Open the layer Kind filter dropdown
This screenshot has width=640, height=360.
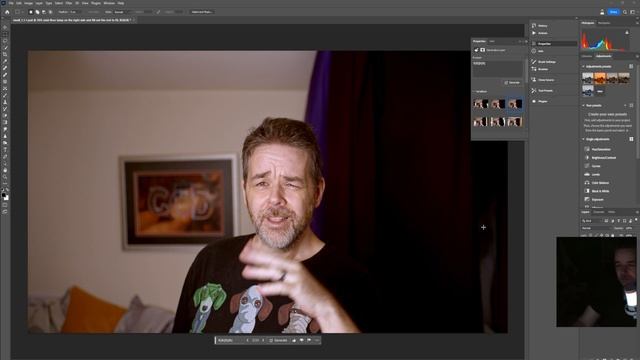click(x=591, y=221)
